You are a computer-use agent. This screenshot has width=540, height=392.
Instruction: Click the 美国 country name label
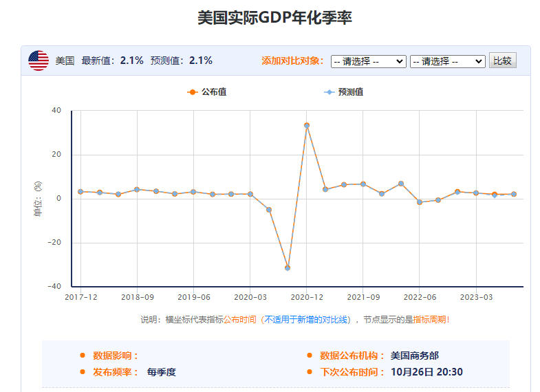[65, 61]
